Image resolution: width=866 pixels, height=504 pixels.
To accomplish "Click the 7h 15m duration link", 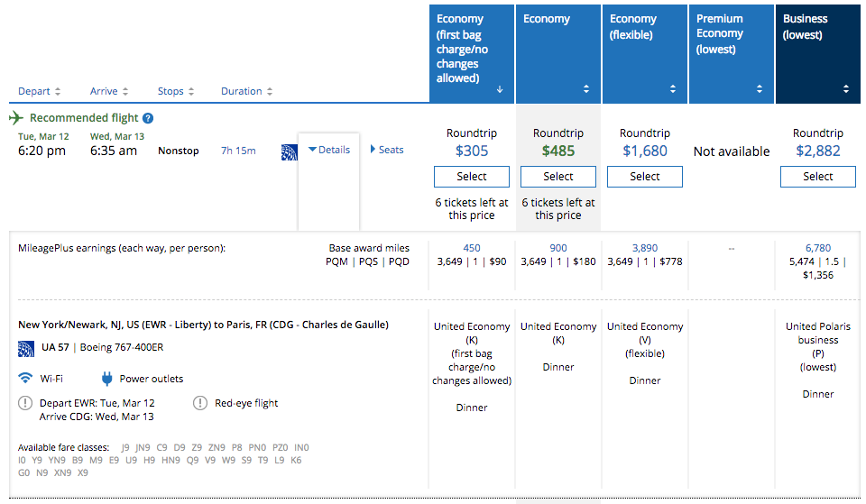I will (x=238, y=151).
